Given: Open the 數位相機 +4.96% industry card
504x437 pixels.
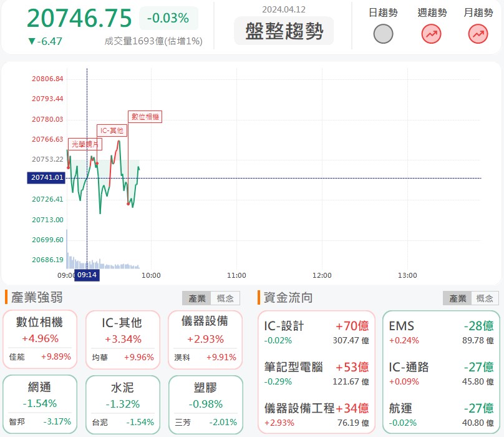Looking at the screenshot, I should coord(40,340).
